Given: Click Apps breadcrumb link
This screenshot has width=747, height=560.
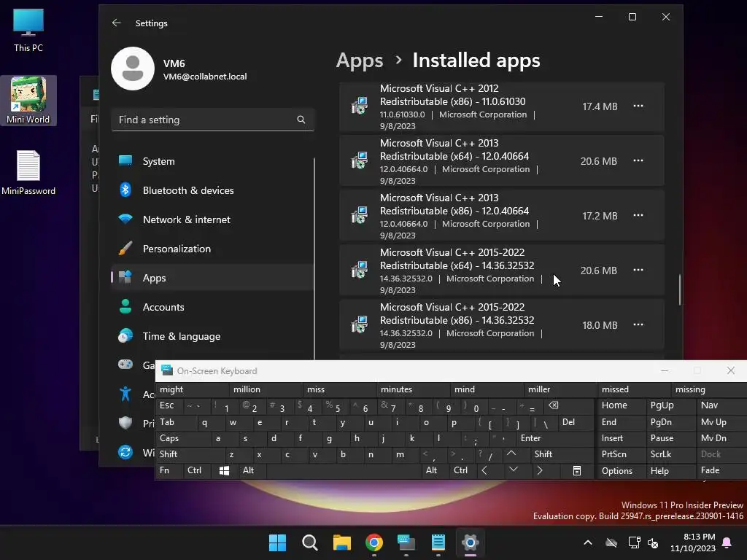Looking at the screenshot, I should [x=360, y=61].
